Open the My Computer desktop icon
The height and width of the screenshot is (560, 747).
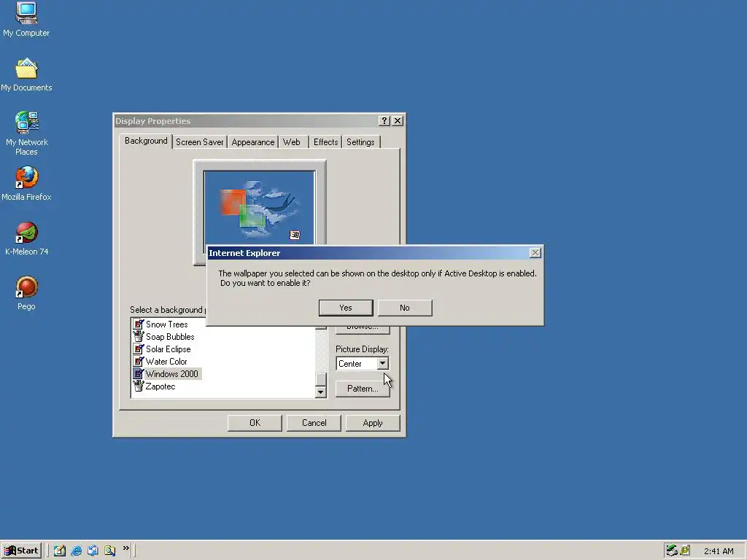click(x=26, y=20)
